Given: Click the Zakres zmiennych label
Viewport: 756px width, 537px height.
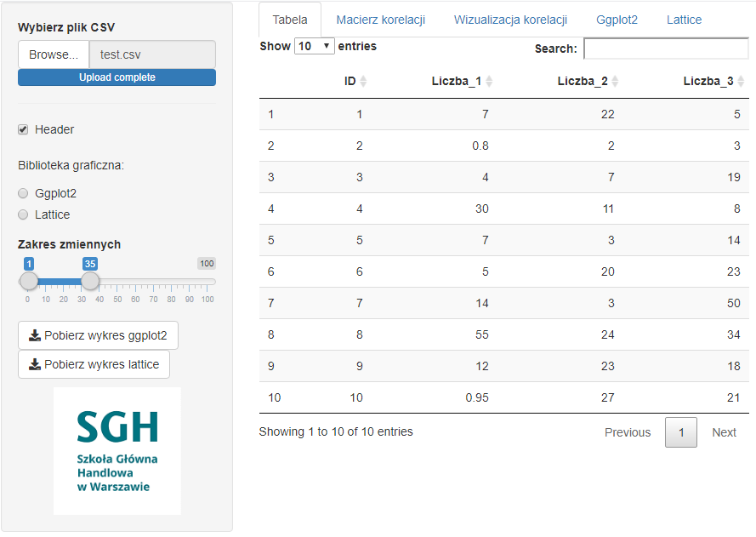Looking at the screenshot, I should 70,244.
